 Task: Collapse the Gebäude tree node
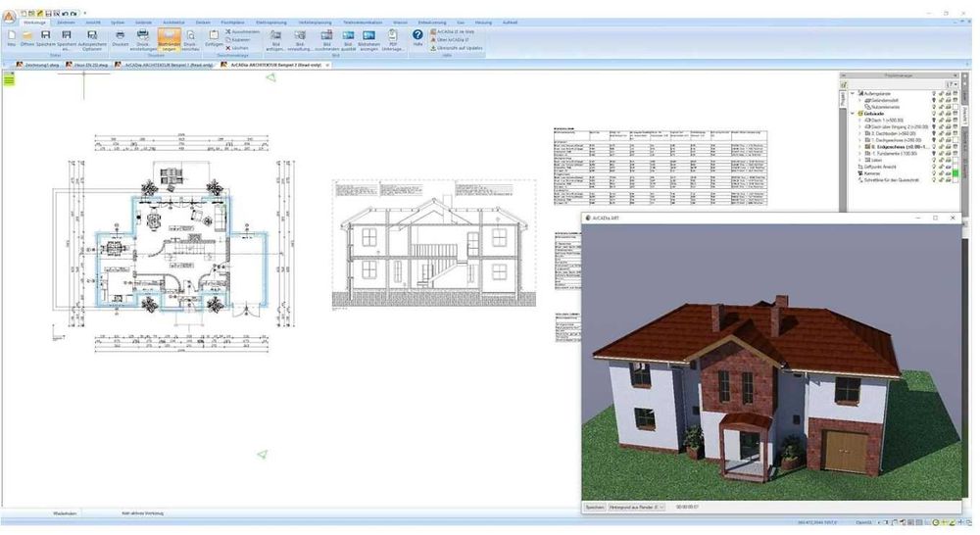click(854, 114)
